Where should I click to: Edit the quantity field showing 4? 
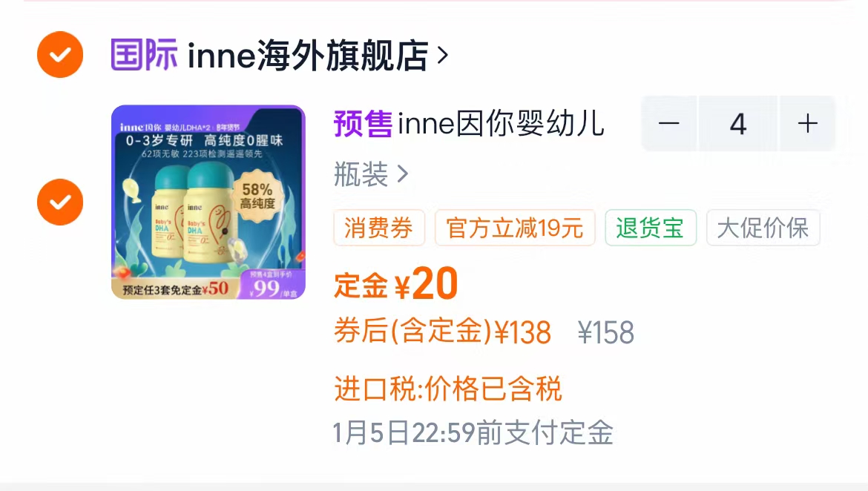click(738, 123)
